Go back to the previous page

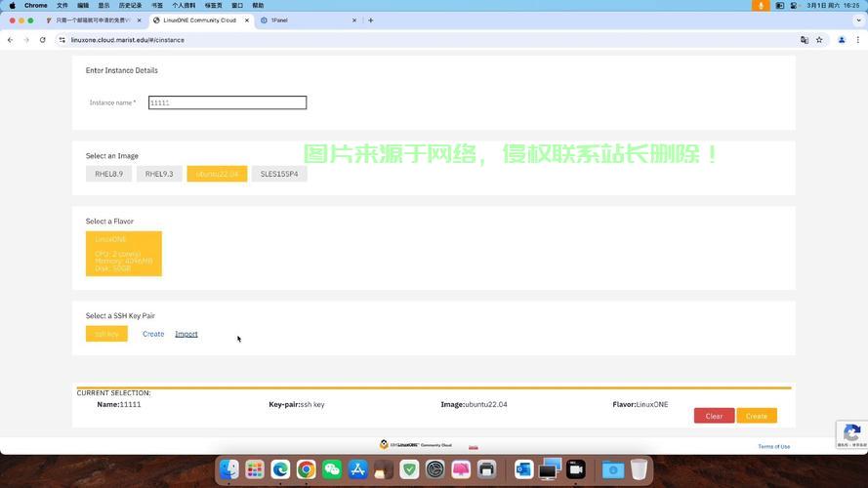pos(10,40)
